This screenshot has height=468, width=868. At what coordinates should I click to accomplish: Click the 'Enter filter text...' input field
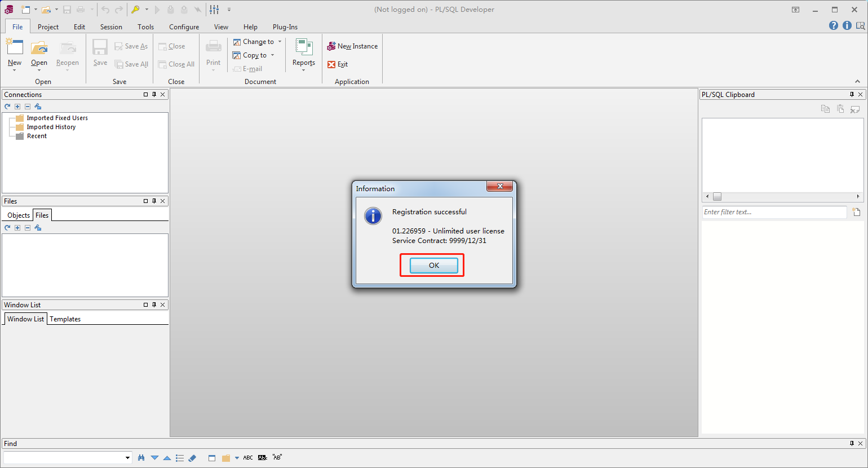[774, 212]
